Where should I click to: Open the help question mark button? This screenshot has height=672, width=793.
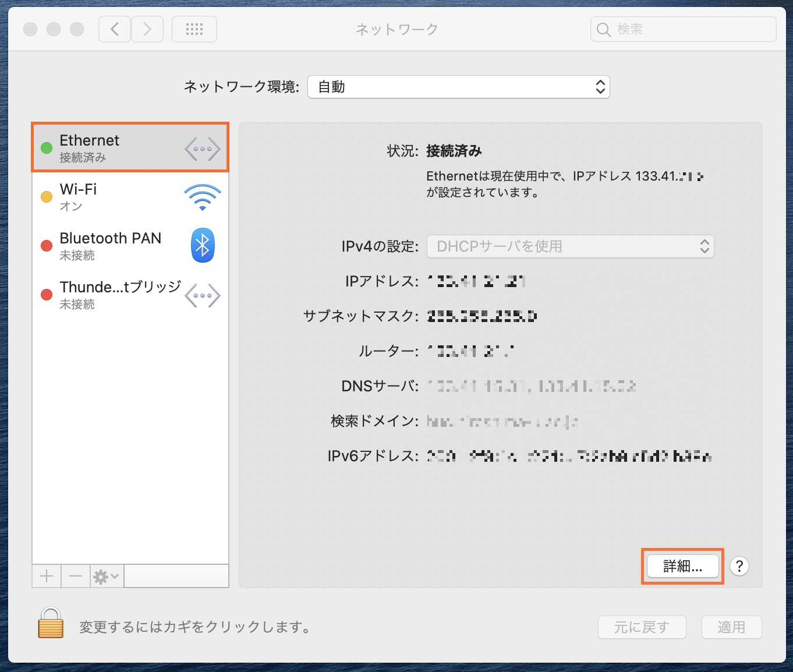pyautogui.click(x=739, y=566)
